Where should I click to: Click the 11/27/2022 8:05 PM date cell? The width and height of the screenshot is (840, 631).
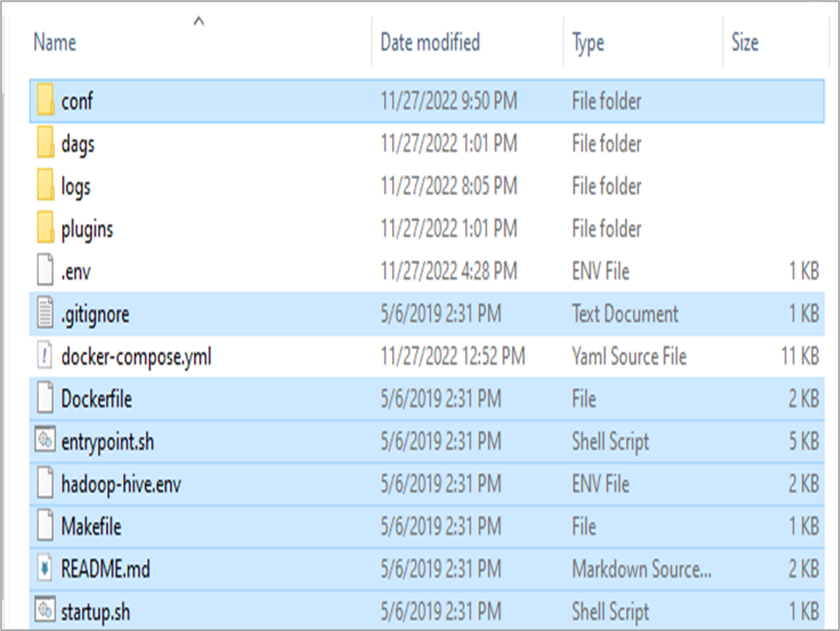tap(449, 186)
